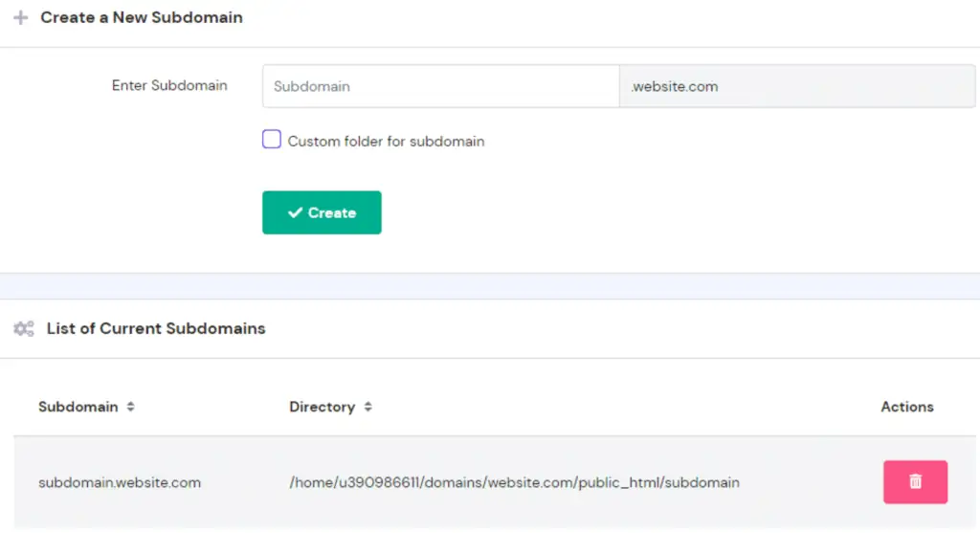Click the .website.com domain suffix field
980x533 pixels.
(797, 86)
